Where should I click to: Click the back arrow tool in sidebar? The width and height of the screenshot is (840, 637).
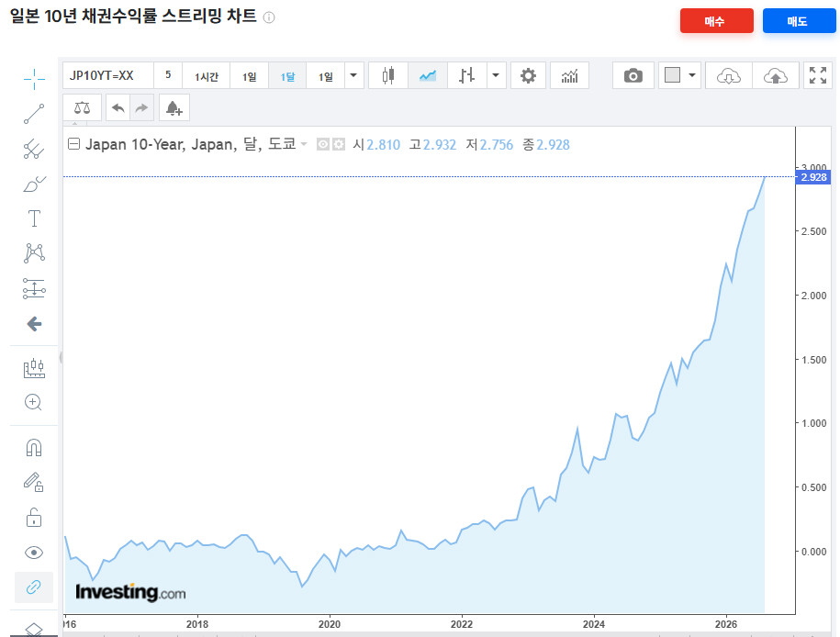(34, 324)
